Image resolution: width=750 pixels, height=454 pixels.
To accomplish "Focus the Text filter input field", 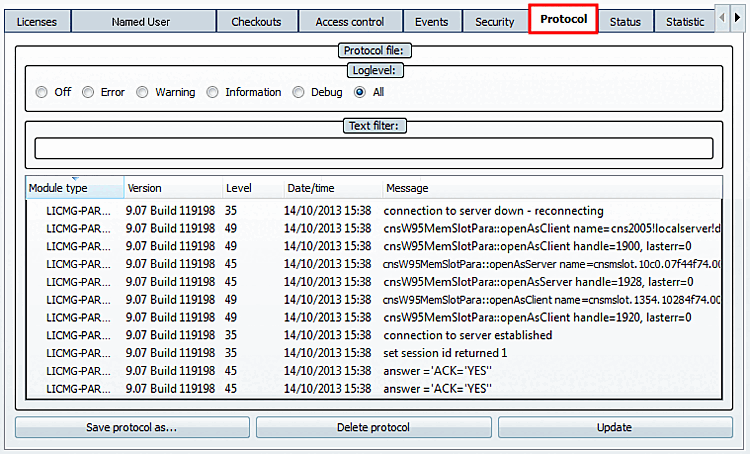I will click(x=374, y=148).
